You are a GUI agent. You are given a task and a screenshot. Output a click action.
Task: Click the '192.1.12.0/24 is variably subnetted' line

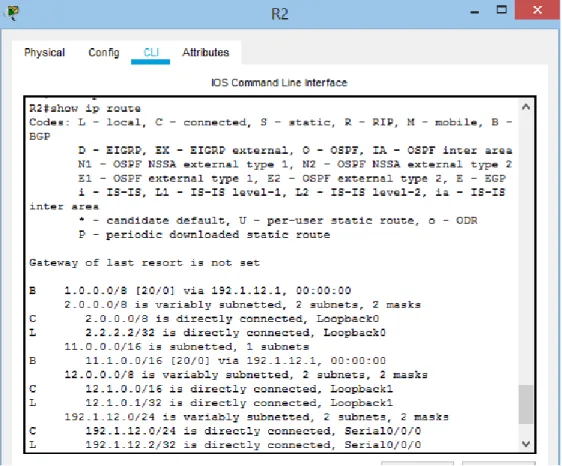(256, 417)
